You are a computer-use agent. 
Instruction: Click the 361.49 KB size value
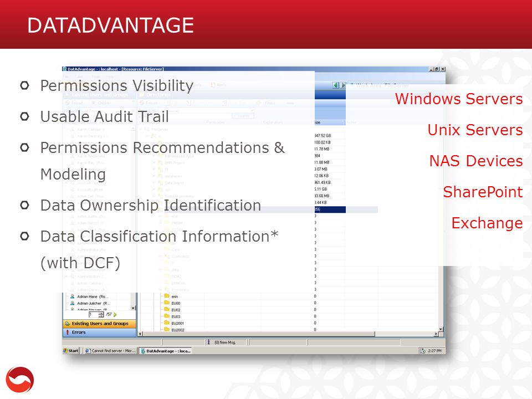click(323, 182)
